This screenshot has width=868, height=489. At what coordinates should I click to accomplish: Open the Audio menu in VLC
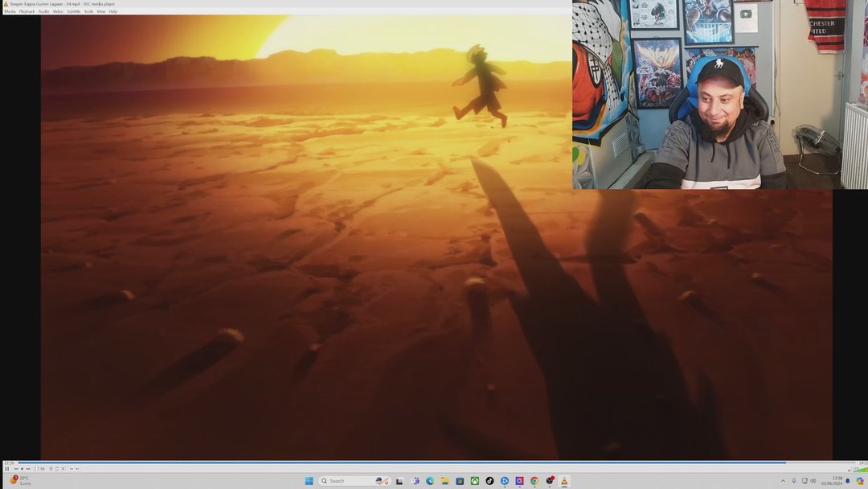pyautogui.click(x=44, y=11)
